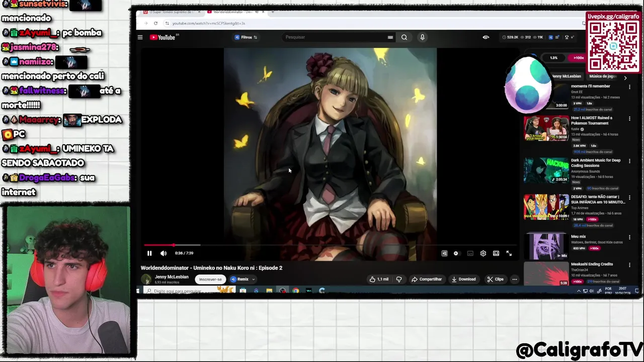Screen dimensions: 644x362
Task: Open options for DESAFIO tente NÃO cantar video
Action: point(629,198)
